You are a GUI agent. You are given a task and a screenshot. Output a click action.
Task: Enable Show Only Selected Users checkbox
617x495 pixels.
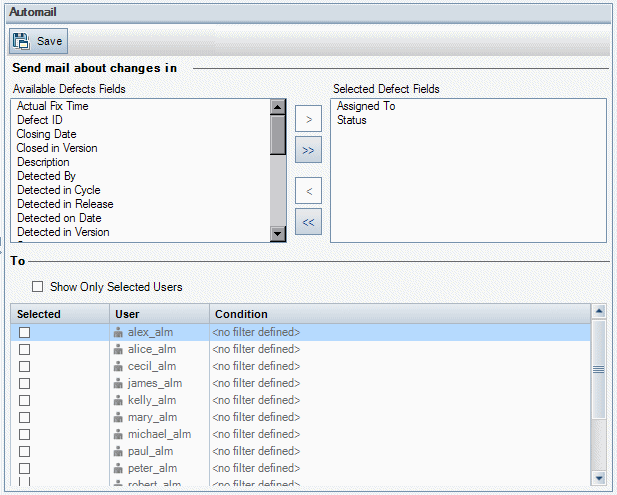38,287
